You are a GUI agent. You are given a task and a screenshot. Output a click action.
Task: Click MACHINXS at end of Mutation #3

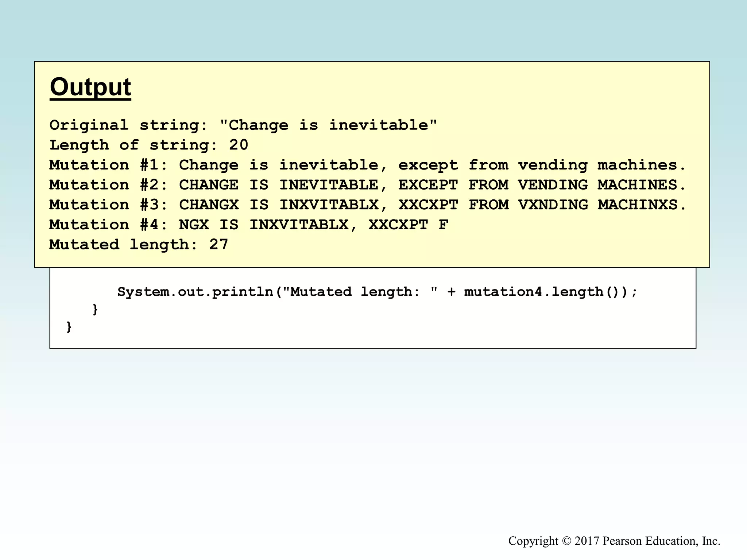638,205
